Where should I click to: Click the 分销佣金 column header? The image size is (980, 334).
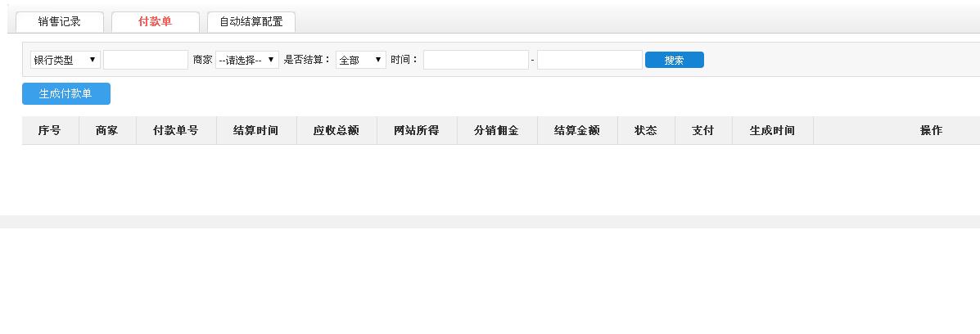coord(497,130)
